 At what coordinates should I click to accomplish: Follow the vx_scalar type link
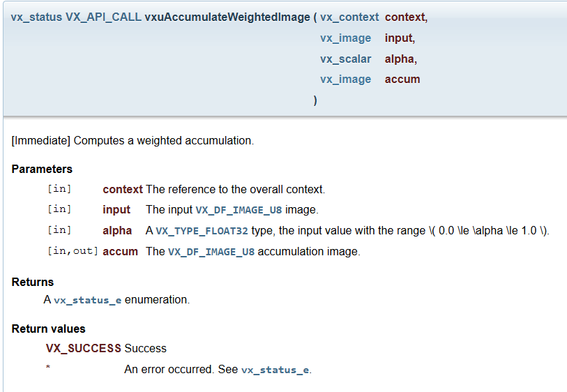pyautogui.click(x=346, y=59)
